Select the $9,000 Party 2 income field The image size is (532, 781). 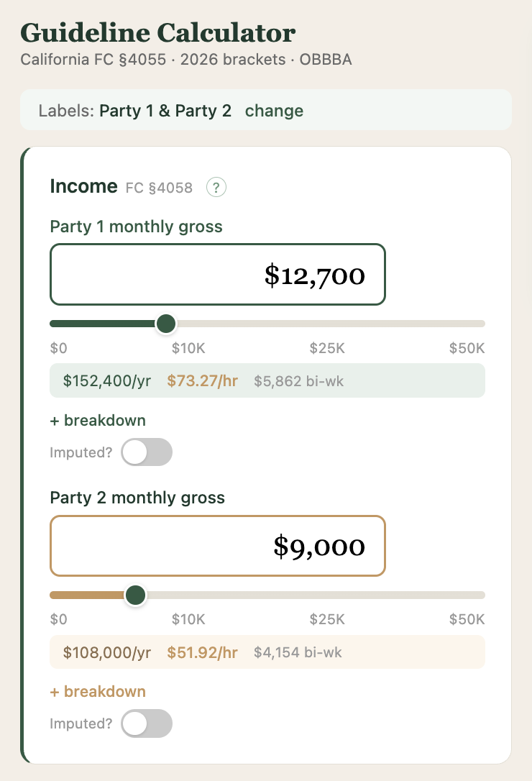coord(217,546)
